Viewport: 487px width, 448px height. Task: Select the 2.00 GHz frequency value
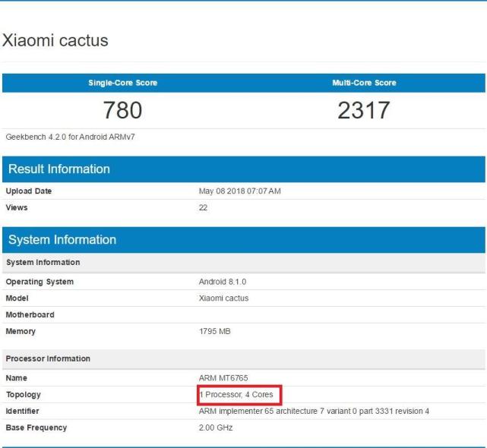pos(216,427)
